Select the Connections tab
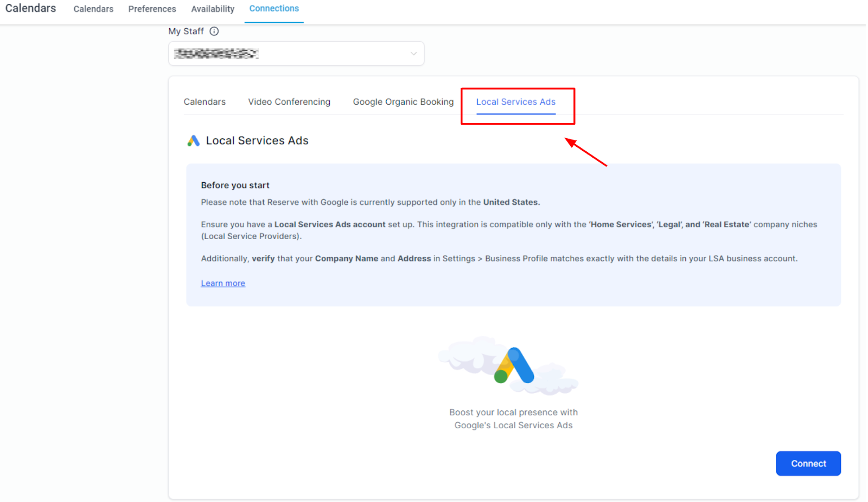This screenshot has height=502, width=868. tap(274, 9)
